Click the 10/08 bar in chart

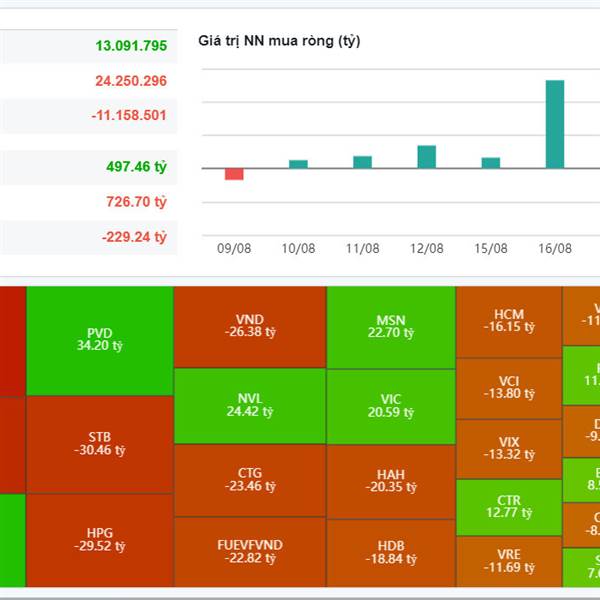tap(298, 164)
